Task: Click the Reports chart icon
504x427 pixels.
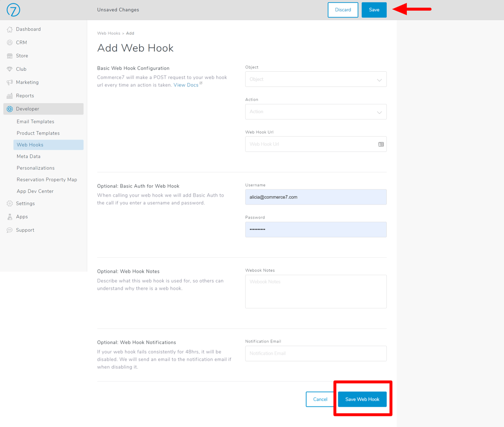Action: pyautogui.click(x=10, y=96)
